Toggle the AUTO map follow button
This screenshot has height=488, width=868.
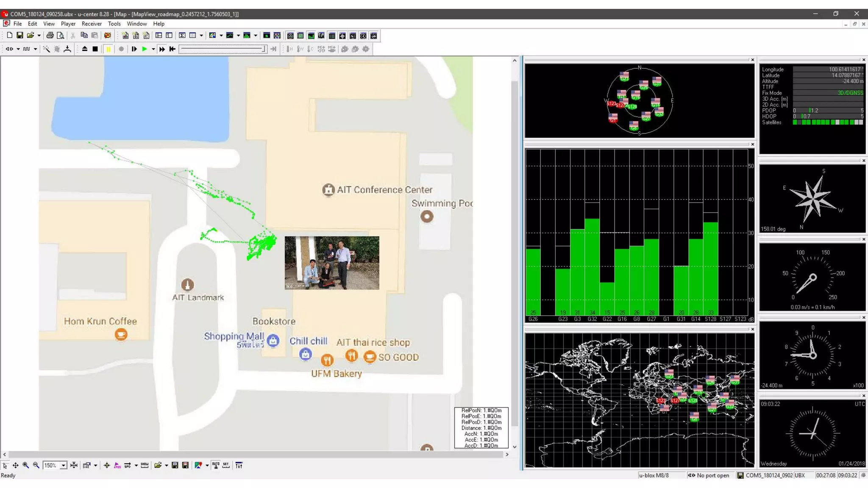tap(216, 465)
